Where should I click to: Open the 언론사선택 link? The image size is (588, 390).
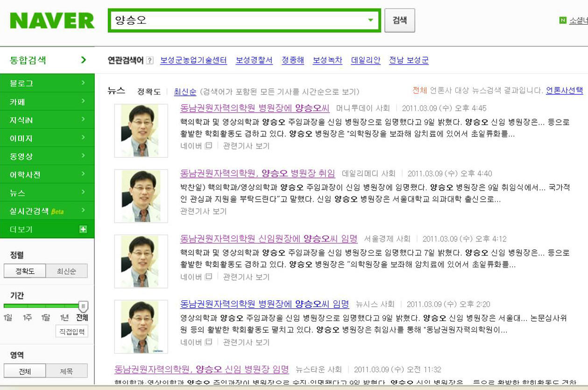[565, 91]
